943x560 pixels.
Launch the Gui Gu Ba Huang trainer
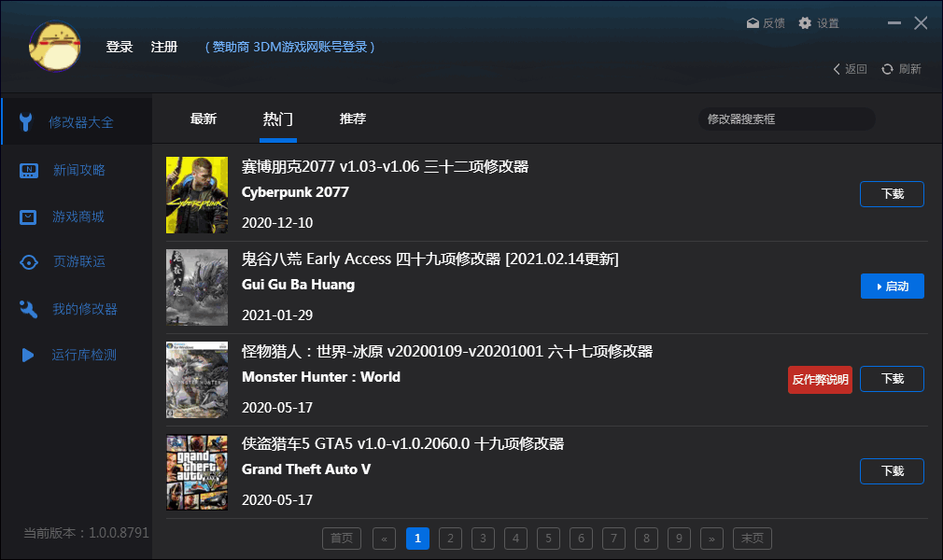[891, 287]
